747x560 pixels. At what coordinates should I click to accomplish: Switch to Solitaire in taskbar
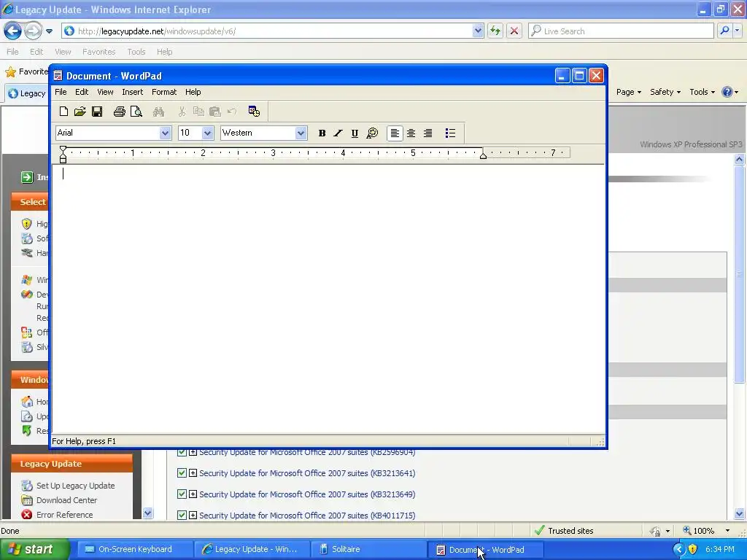click(368, 549)
